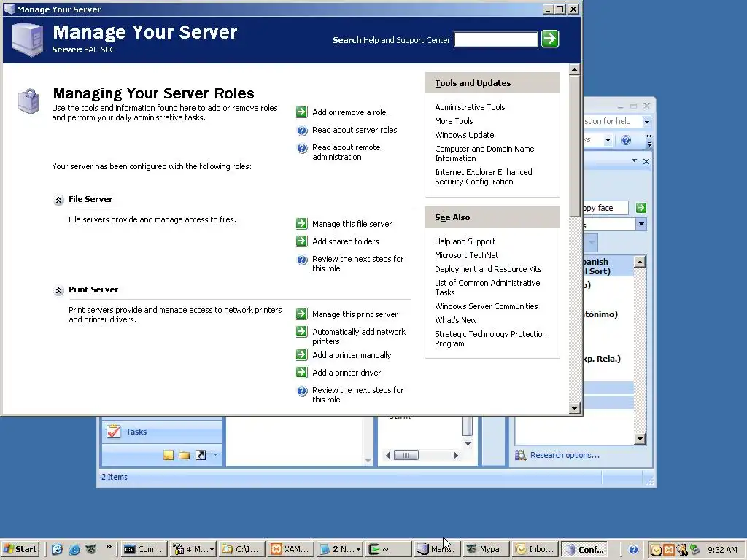Open List of Common Administrative Tasks
Viewport: 747px width, 560px height.
(x=487, y=287)
